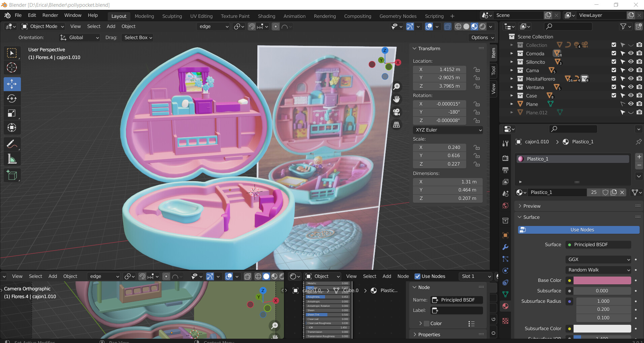Choose the Measure tool
The image size is (644, 343).
(12, 159)
